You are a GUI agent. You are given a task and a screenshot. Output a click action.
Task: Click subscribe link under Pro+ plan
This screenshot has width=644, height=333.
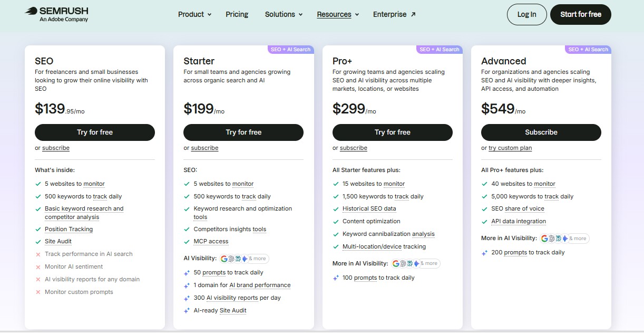point(354,148)
